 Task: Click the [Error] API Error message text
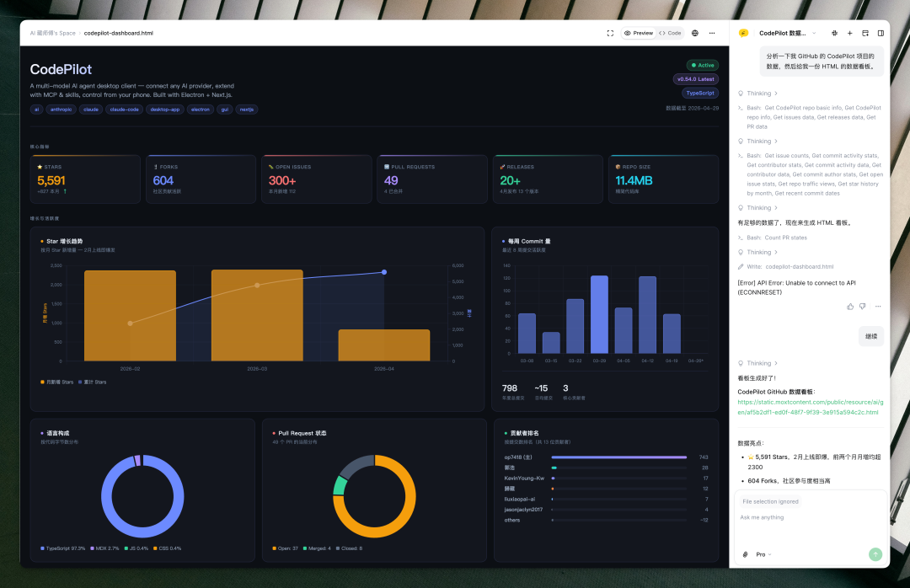click(x=796, y=288)
